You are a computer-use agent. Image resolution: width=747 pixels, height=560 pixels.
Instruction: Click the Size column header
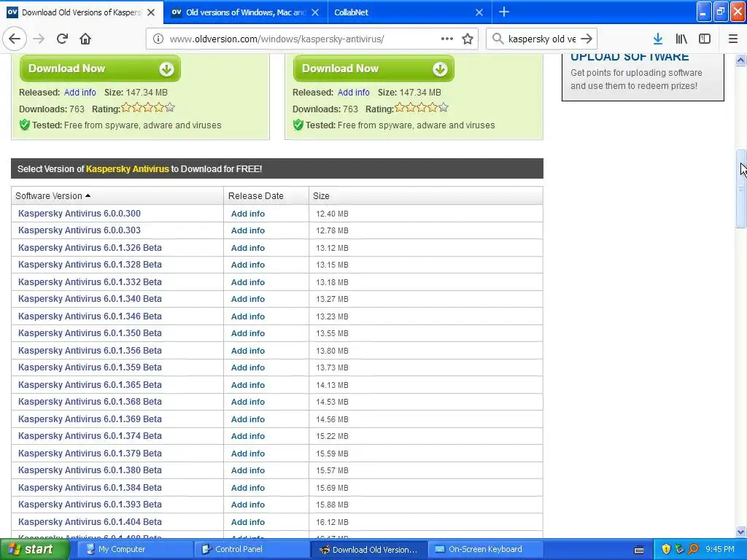pyautogui.click(x=321, y=195)
